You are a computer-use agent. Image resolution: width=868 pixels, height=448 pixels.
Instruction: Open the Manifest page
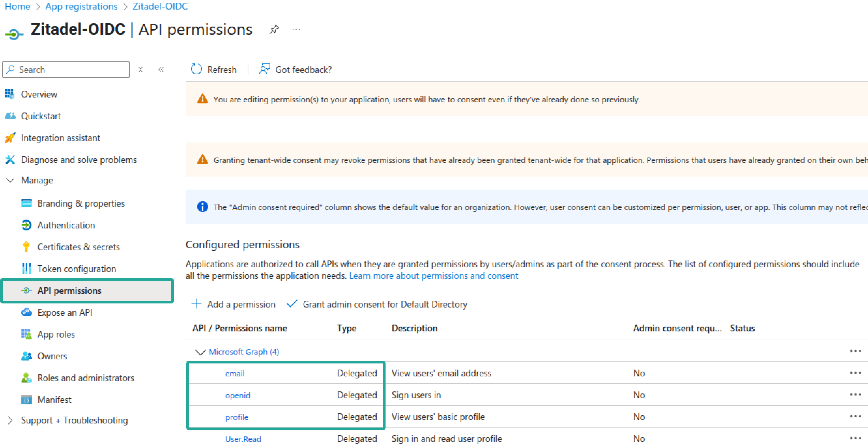coord(55,400)
